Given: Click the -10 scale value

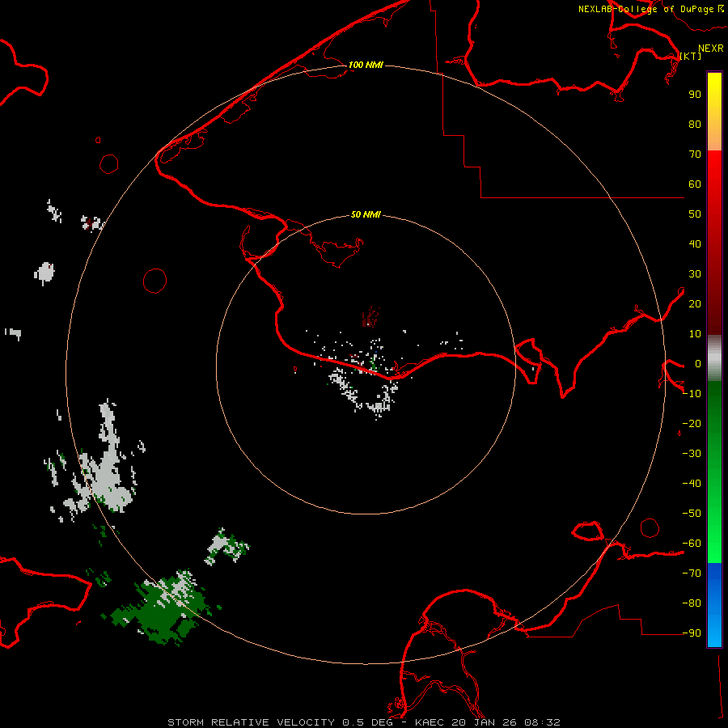Looking at the screenshot, I should coord(692,394).
